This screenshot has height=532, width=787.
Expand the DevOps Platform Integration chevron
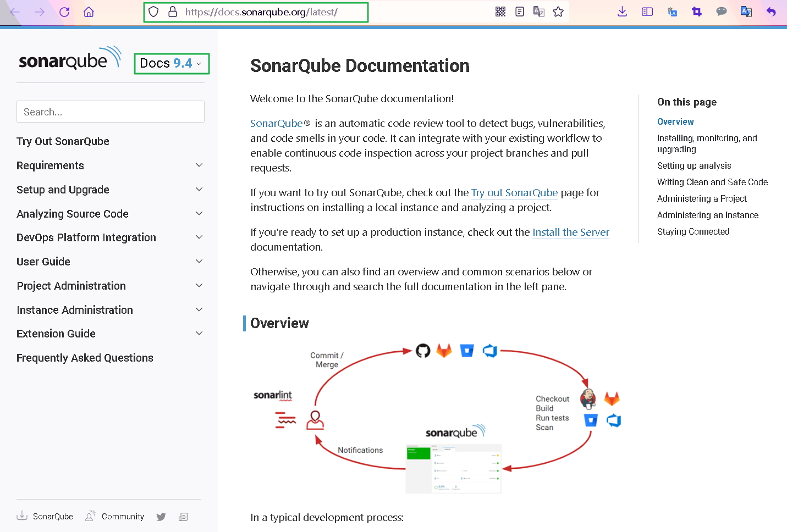click(x=199, y=237)
